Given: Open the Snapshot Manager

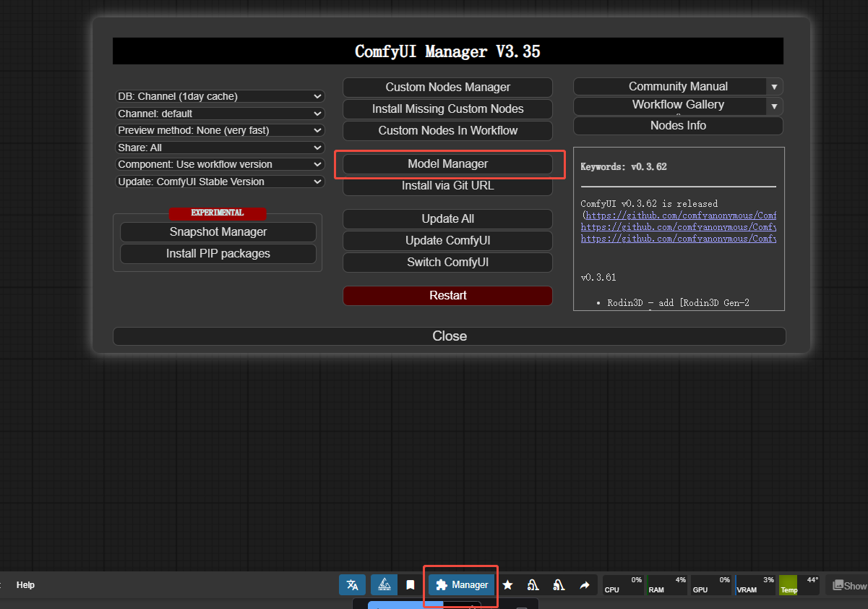Looking at the screenshot, I should [x=218, y=231].
